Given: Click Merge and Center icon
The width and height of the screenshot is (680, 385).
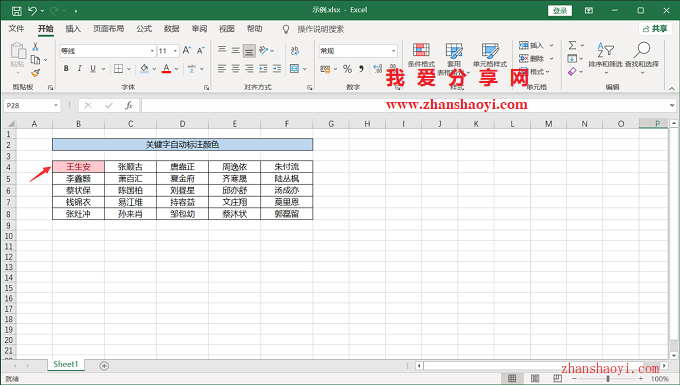Looking at the screenshot, I should point(294,69).
